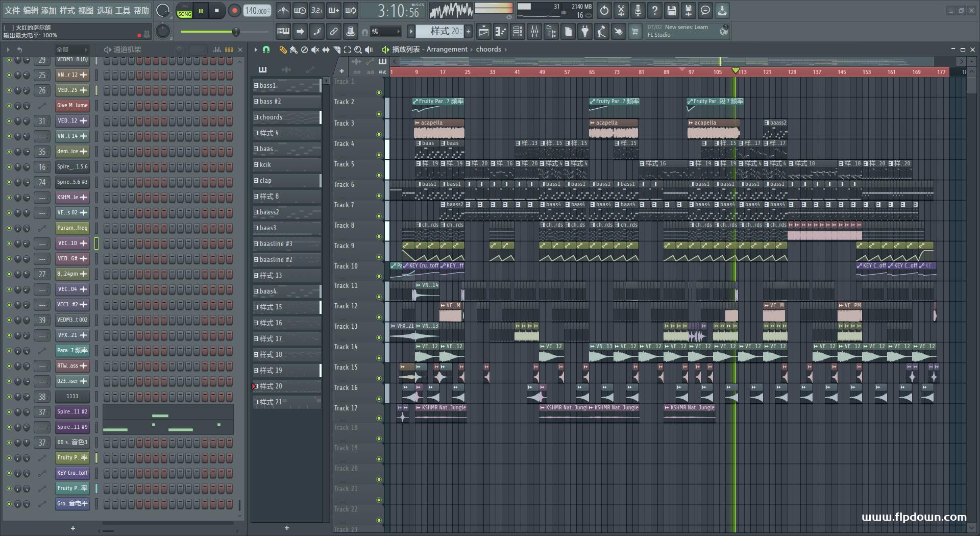Open the view playlist icon
Viewport: 980px width, 536px height.
[483, 32]
